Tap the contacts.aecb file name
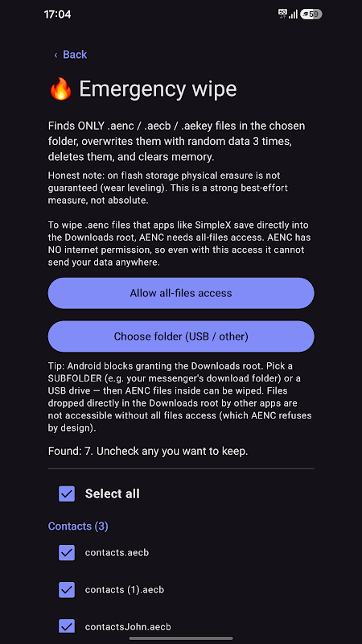This screenshot has height=644, width=362. click(x=117, y=552)
